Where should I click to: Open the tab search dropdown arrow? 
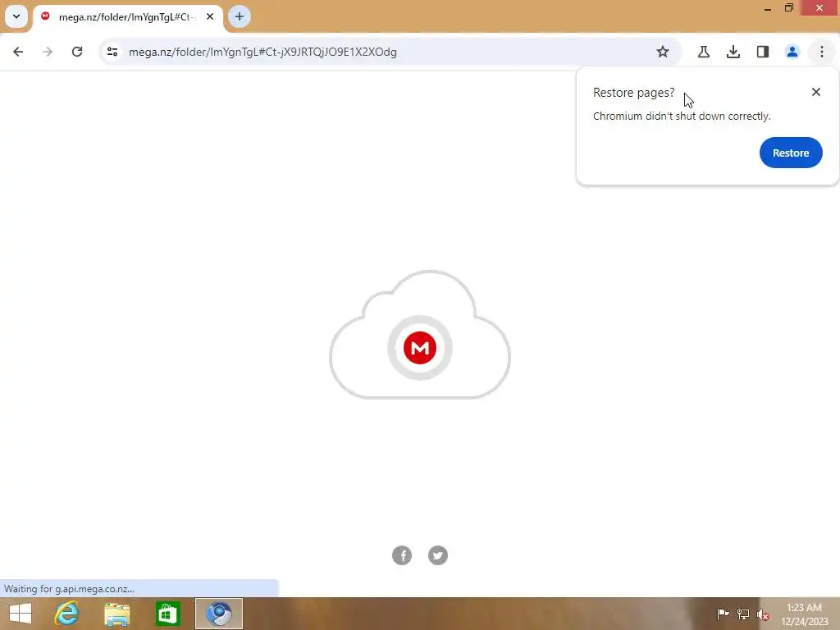[x=16, y=16]
